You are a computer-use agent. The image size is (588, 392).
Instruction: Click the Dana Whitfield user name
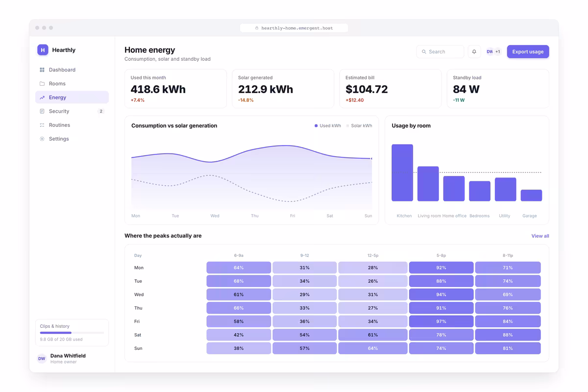tap(68, 356)
